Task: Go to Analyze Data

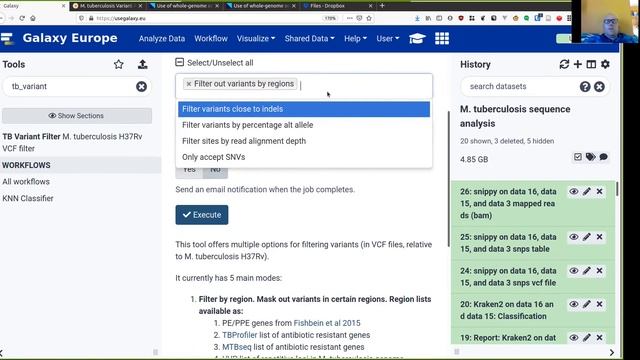Action: pos(162,38)
